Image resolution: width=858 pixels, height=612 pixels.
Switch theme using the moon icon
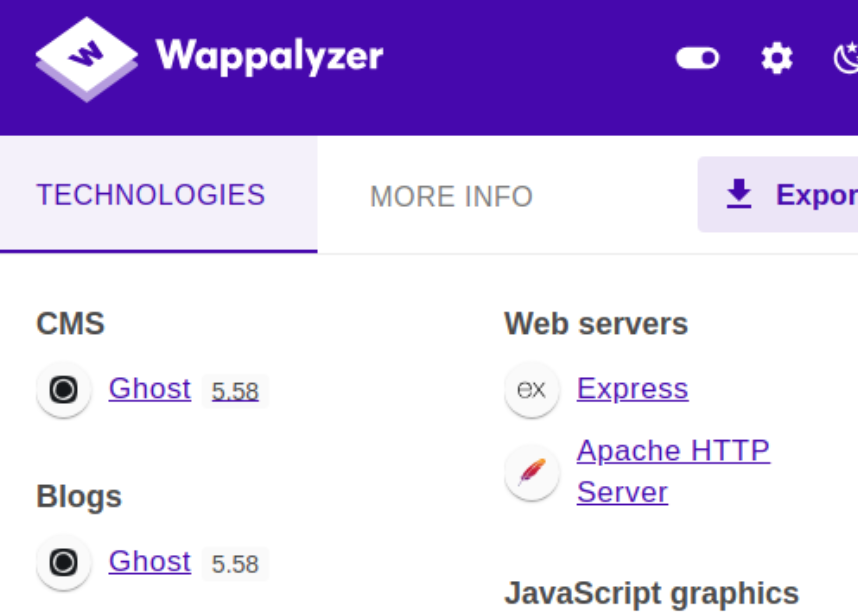pos(846,58)
